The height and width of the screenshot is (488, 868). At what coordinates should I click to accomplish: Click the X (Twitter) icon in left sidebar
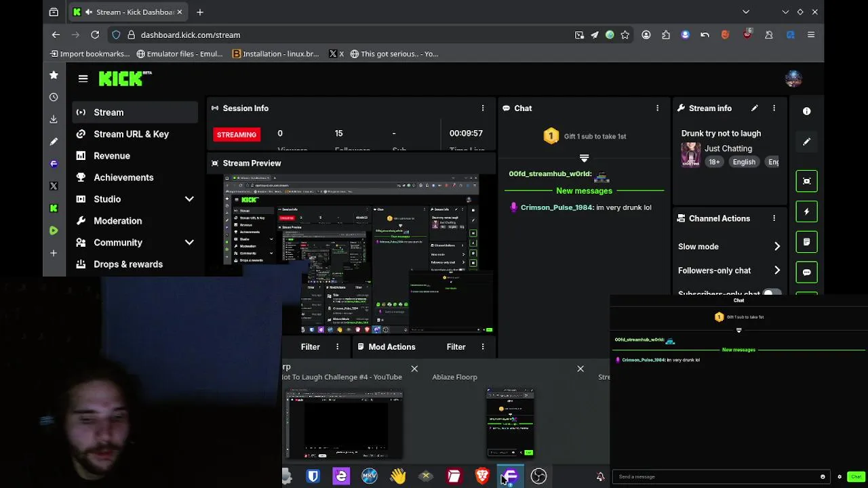coord(54,186)
